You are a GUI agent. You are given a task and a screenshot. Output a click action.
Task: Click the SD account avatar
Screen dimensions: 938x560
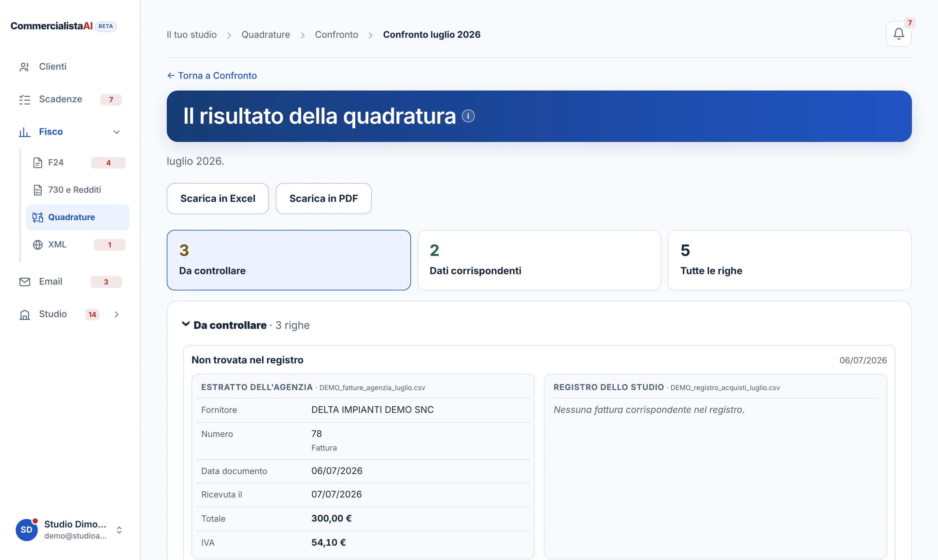click(26, 529)
